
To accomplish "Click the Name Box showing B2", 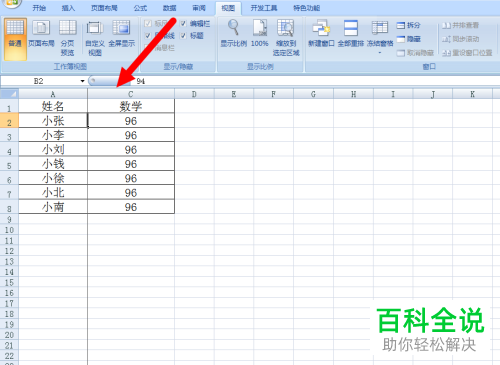I will (40, 81).
